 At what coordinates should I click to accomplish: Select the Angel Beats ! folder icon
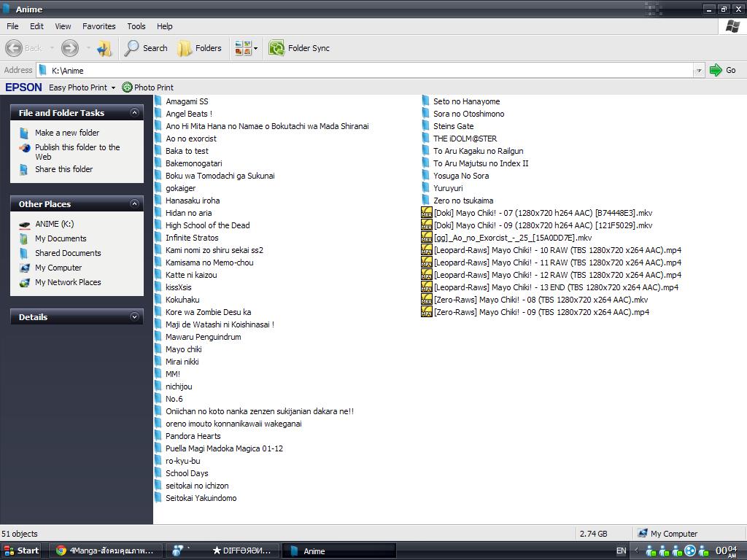(158, 114)
